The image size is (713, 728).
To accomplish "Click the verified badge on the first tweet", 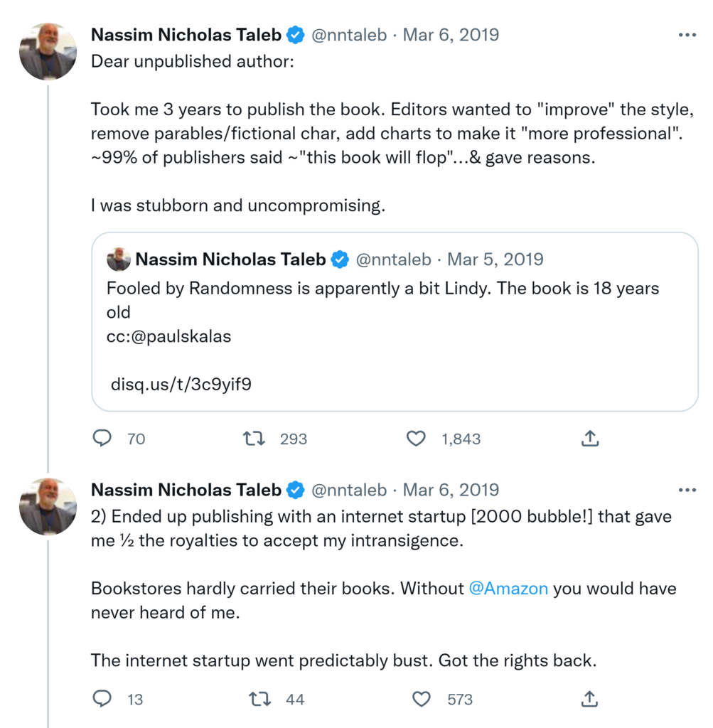I will click(x=296, y=35).
